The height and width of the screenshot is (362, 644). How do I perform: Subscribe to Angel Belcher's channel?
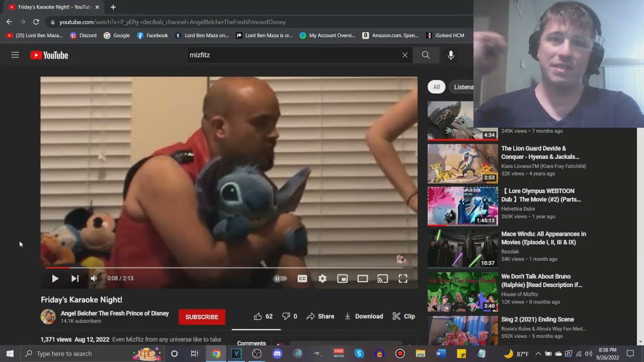pos(202,317)
